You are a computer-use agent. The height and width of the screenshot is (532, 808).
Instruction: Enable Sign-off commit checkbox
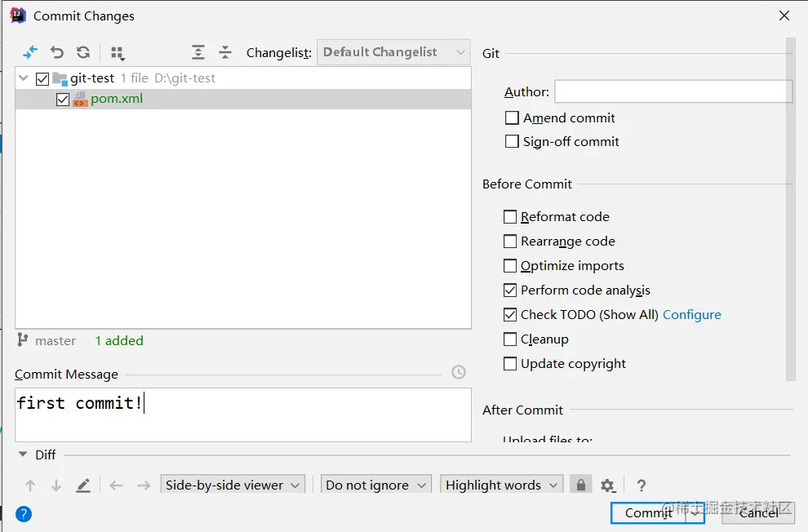click(x=512, y=141)
